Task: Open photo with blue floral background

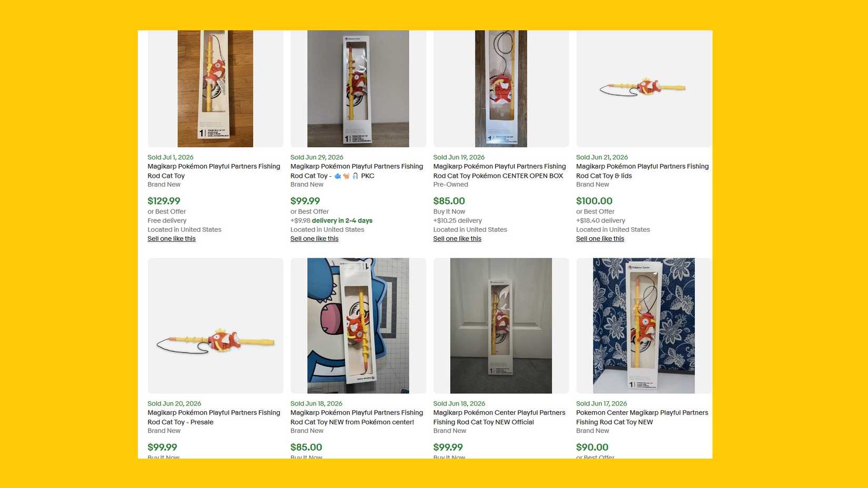Action: tap(644, 326)
